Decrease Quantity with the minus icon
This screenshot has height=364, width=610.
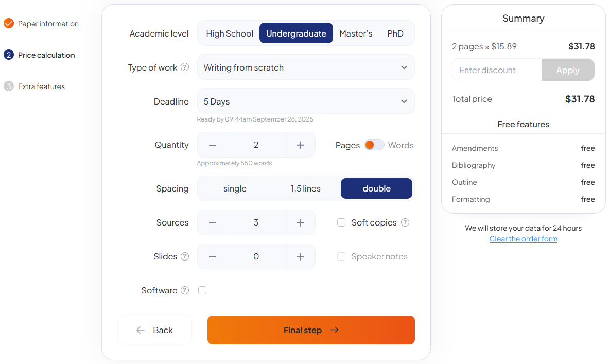pyautogui.click(x=213, y=145)
